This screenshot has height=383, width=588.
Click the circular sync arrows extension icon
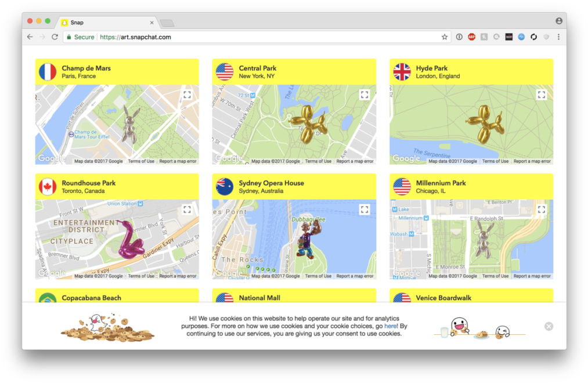coord(533,37)
